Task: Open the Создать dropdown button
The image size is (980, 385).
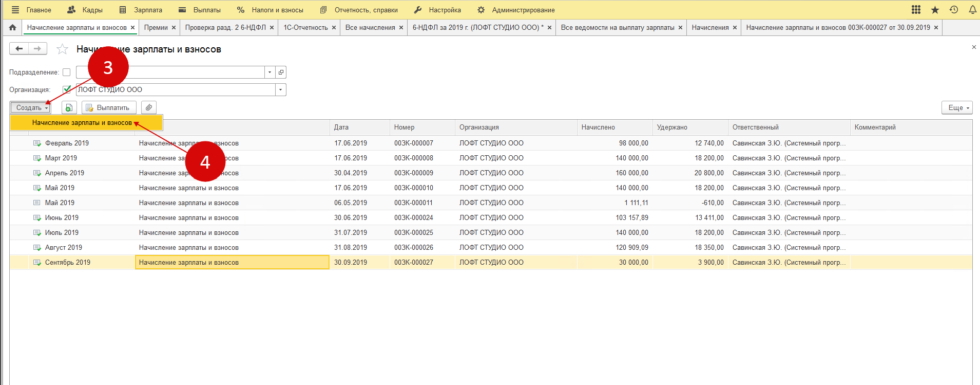Action: point(30,107)
